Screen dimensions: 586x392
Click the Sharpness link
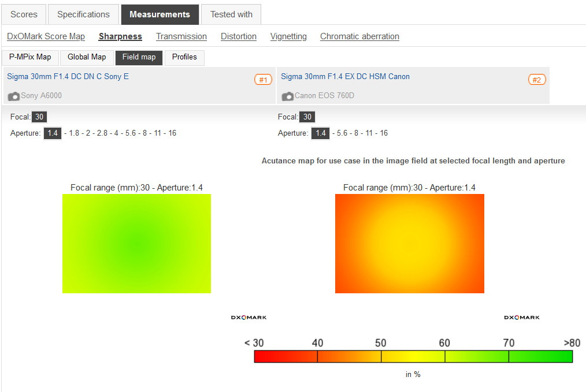[x=120, y=36]
